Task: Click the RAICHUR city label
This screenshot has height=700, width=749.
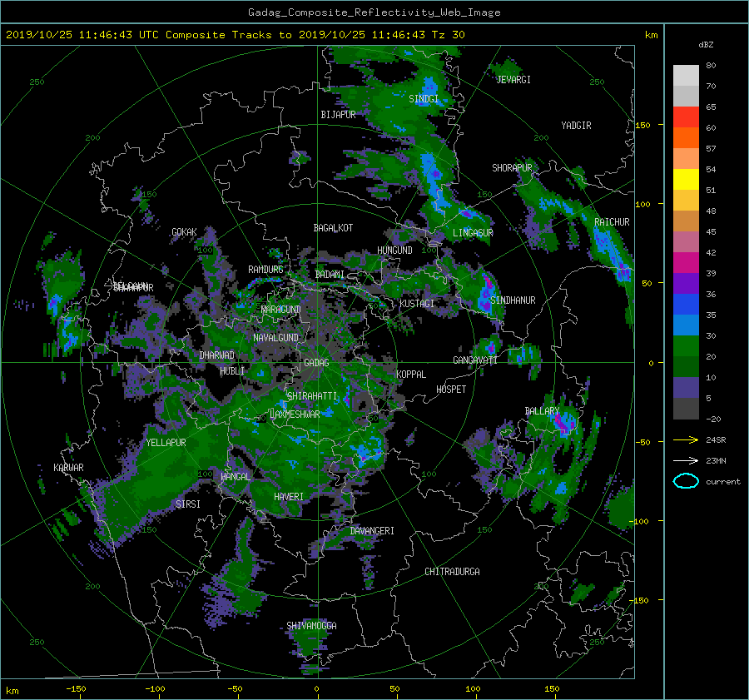Action: [612, 222]
